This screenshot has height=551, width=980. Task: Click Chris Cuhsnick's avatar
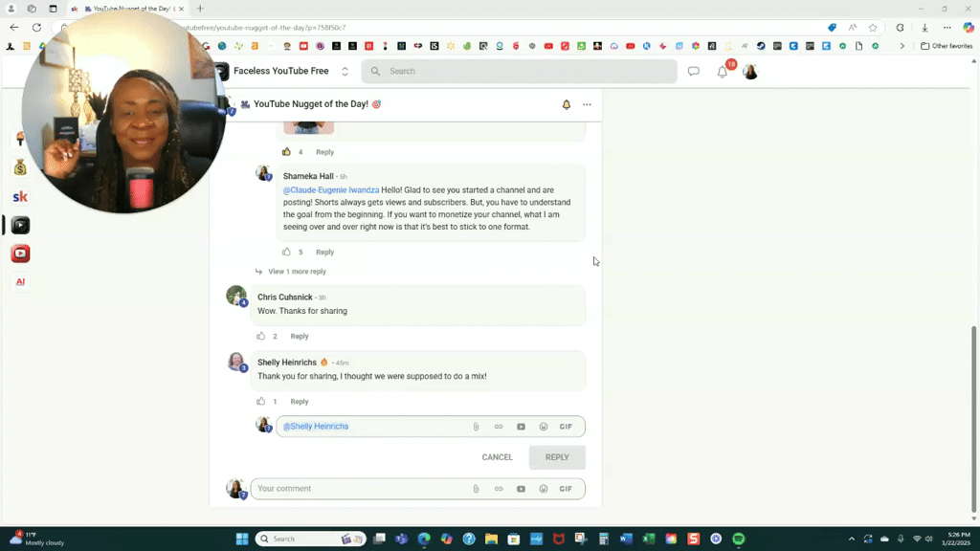(x=236, y=296)
